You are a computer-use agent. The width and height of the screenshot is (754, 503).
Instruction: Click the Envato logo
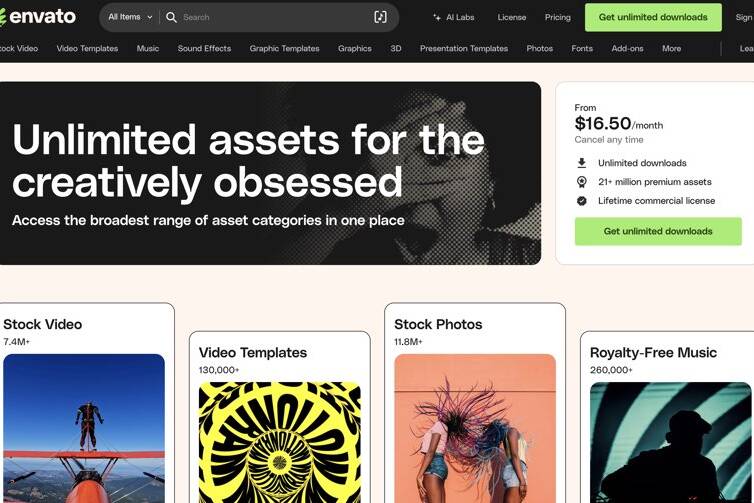[38, 17]
